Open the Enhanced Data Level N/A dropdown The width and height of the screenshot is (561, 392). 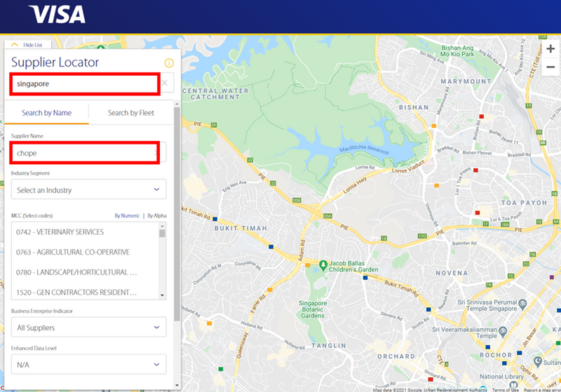[x=89, y=365]
